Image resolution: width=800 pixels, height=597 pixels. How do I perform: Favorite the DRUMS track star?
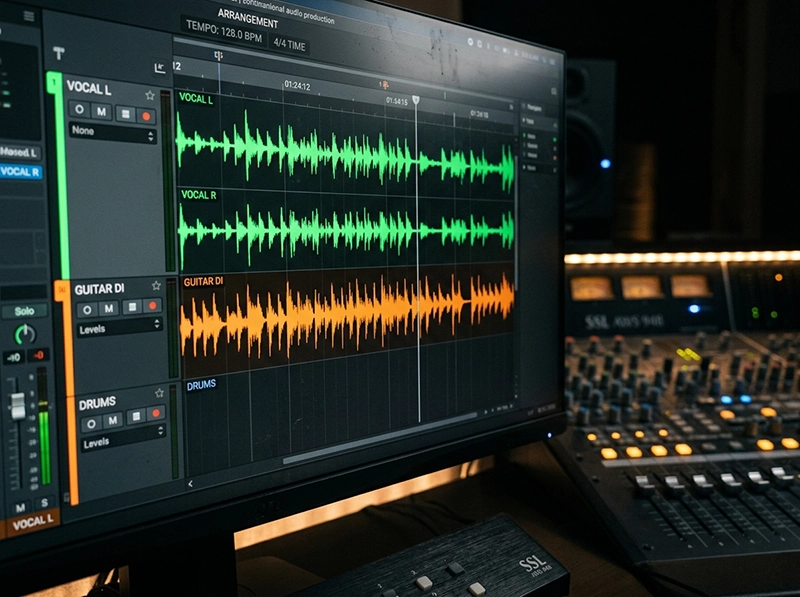[159, 393]
